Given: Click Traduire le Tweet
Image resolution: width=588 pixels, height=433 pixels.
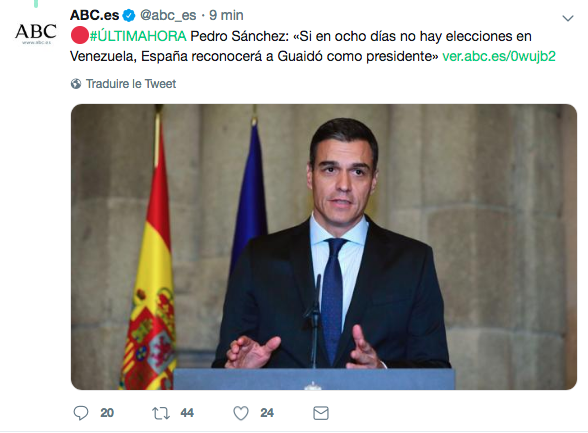Looking at the screenshot, I should (x=131, y=84).
